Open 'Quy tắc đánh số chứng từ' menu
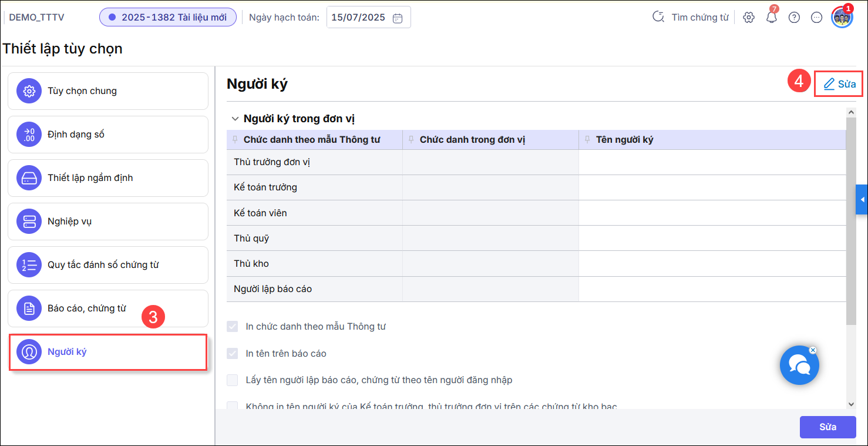 click(108, 265)
